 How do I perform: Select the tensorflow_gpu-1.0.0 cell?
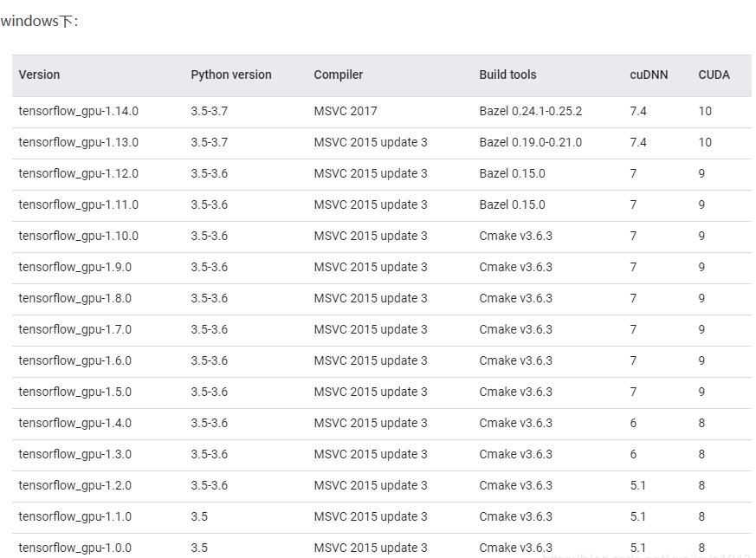point(74,548)
